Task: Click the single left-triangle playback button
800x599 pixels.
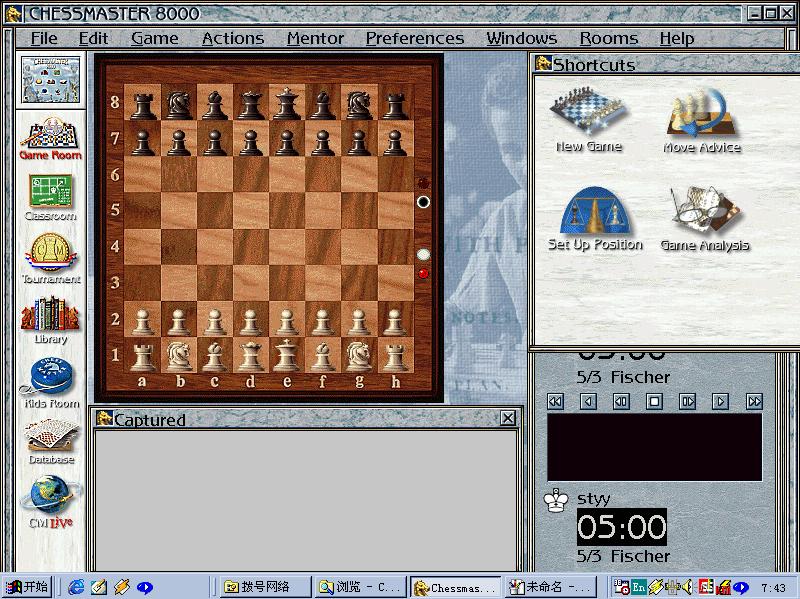Action: click(x=588, y=402)
